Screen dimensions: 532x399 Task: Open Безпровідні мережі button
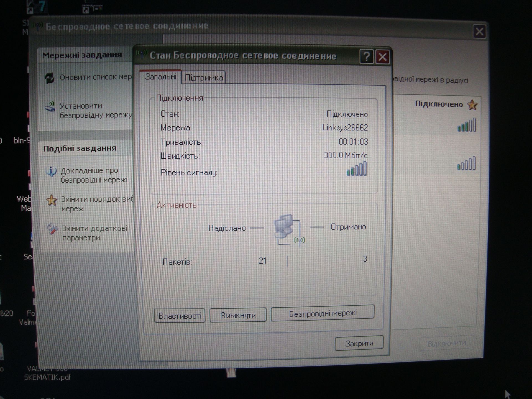323,314
